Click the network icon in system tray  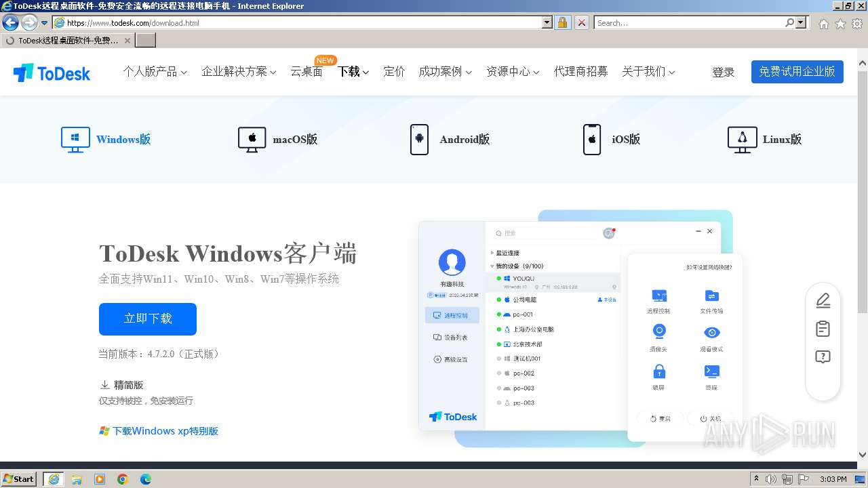click(787, 479)
